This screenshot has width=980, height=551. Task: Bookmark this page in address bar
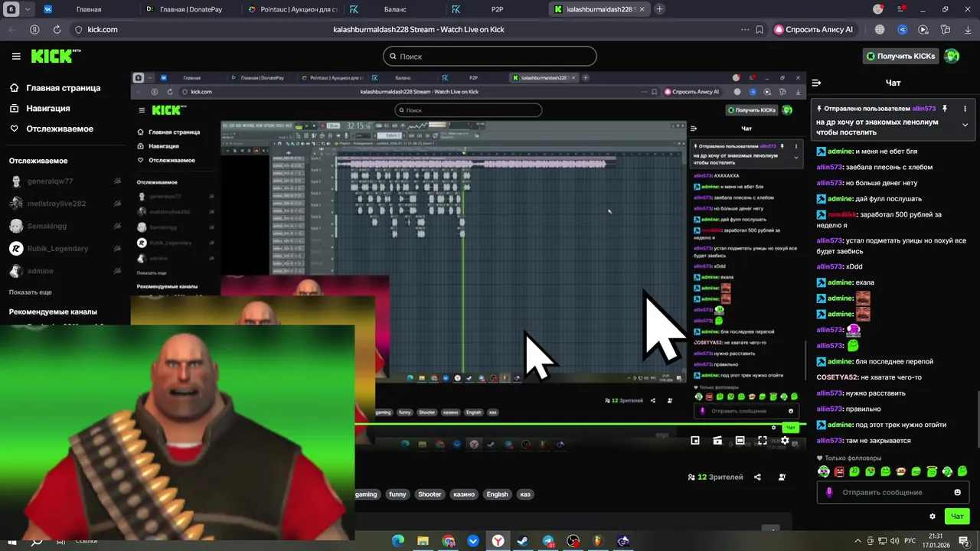click(x=759, y=29)
